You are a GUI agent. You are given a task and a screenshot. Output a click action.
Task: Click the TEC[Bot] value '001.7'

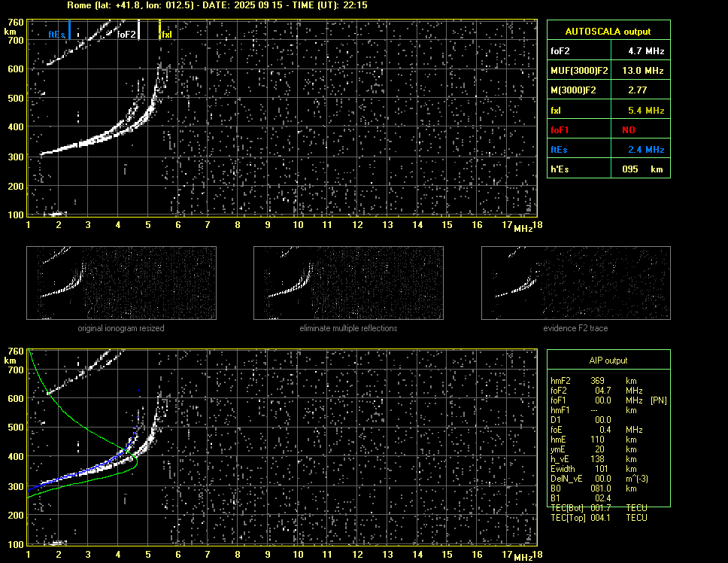[x=601, y=508]
